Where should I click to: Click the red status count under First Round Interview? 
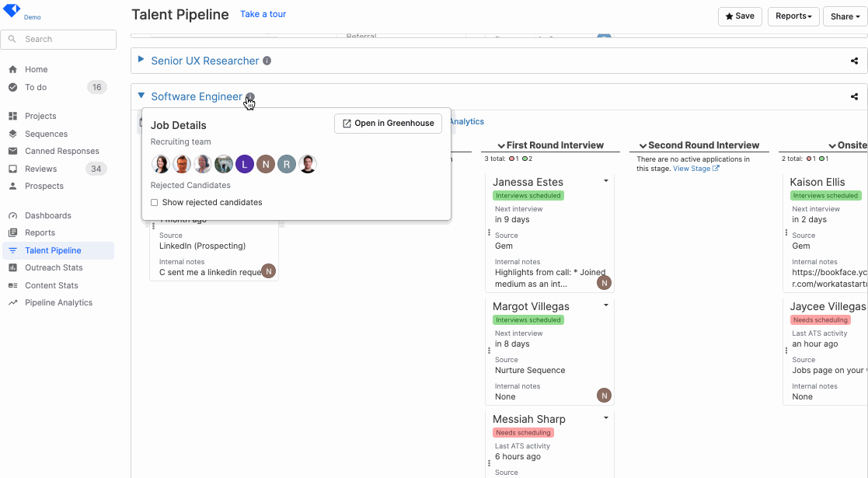[511, 159]
